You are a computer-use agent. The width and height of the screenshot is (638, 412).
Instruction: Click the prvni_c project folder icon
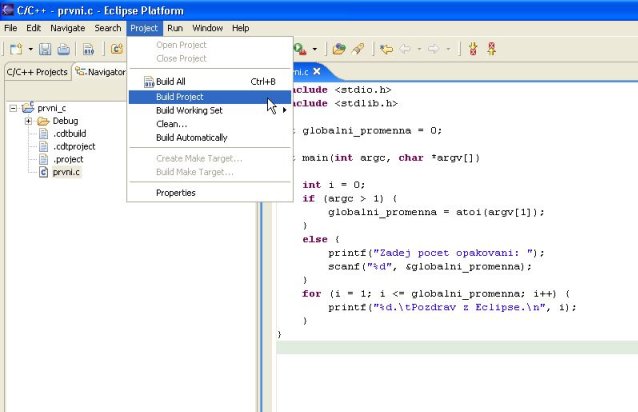(28, 107)
